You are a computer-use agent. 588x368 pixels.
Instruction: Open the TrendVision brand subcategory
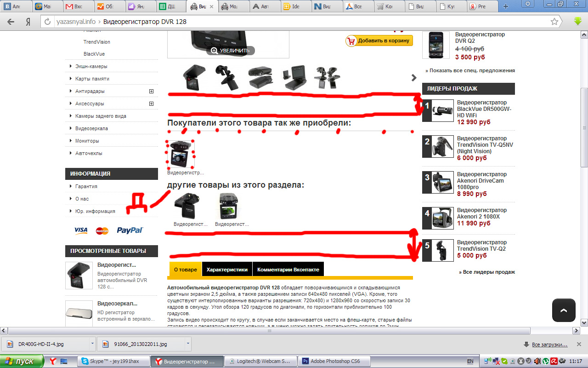pos(97,42)
